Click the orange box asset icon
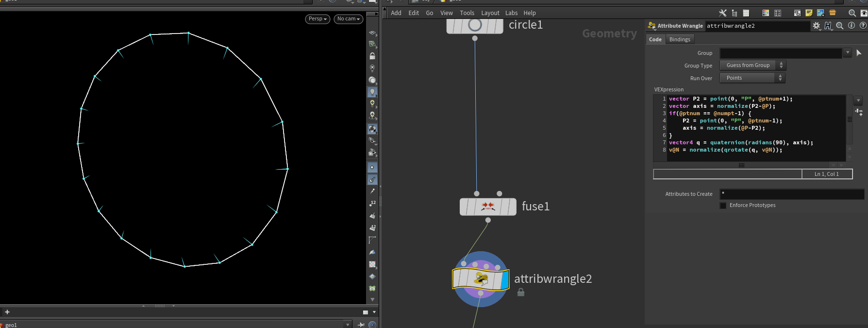868x328 pixels. pos(833,13)
